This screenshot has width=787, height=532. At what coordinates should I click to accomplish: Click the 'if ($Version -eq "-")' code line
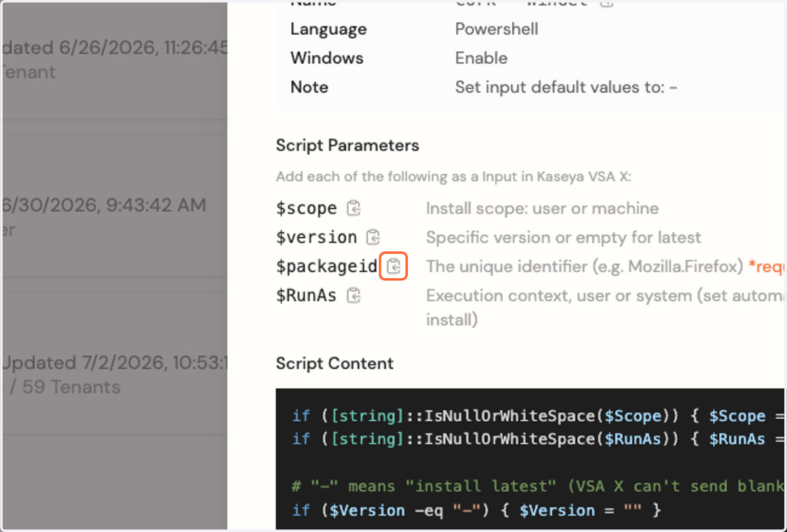[477, 510]
